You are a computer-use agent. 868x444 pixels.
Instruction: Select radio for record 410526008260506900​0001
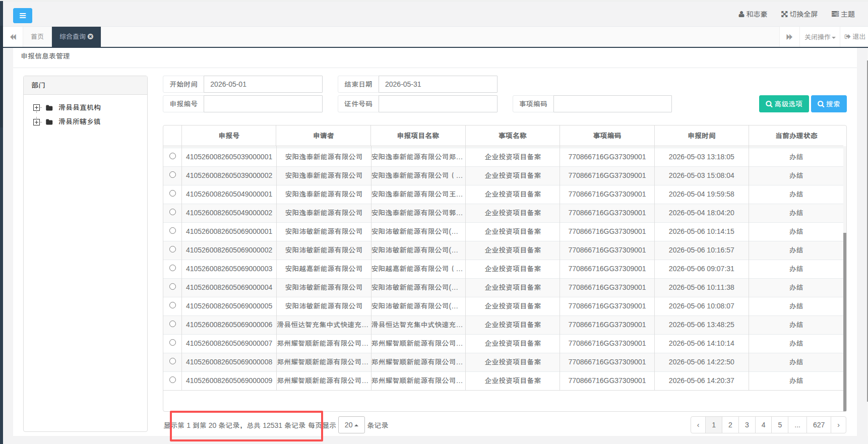pyautogui.click(x=172, y=231)
